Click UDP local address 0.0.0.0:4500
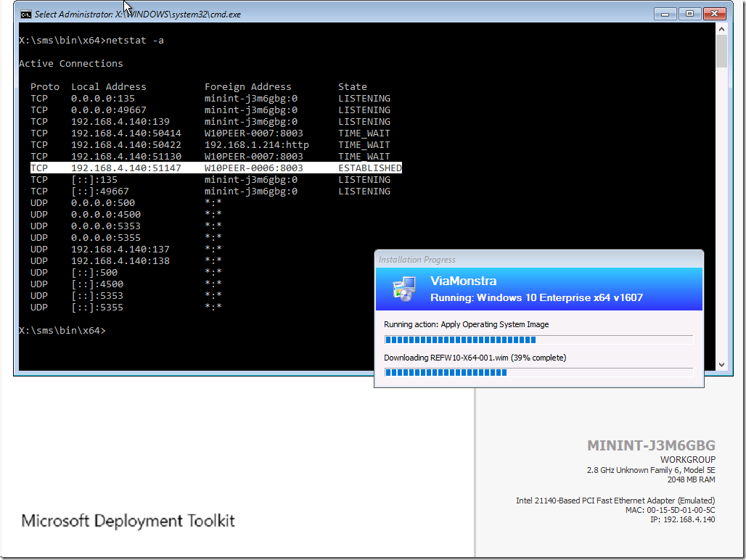This screenshot has height=560, width=746. click(x=106, y=215)
